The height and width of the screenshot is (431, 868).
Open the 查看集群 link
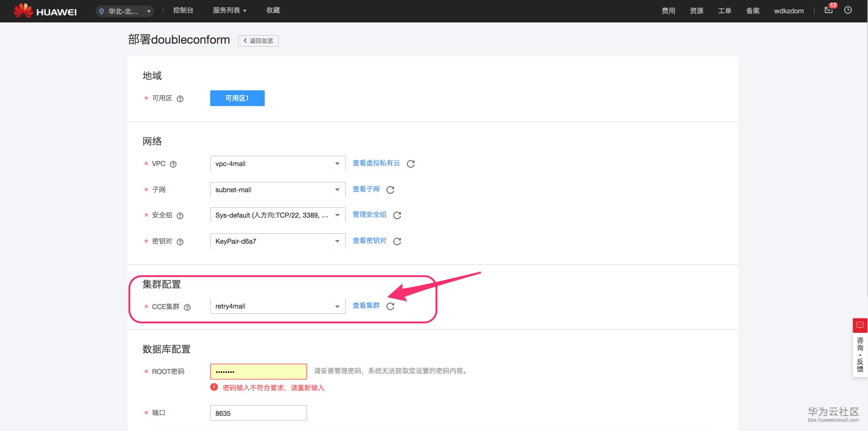click(x=366, y=306)
